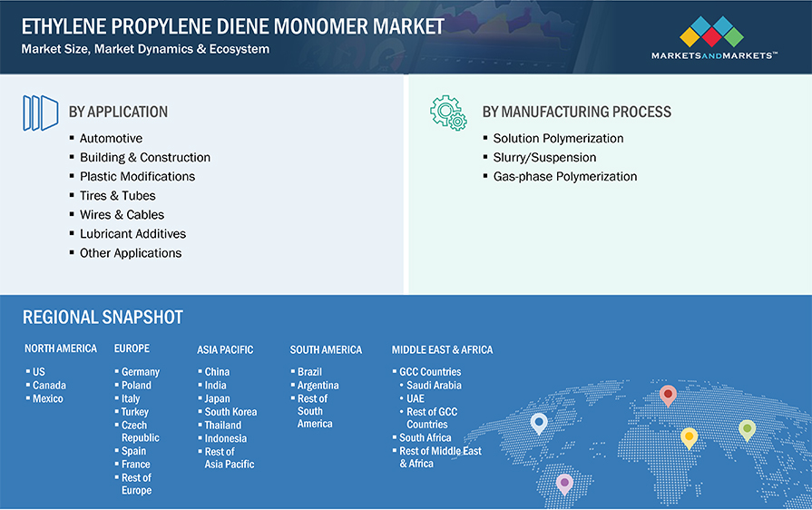Click the MarketsandMarkets logo

(x=712, y=37)
